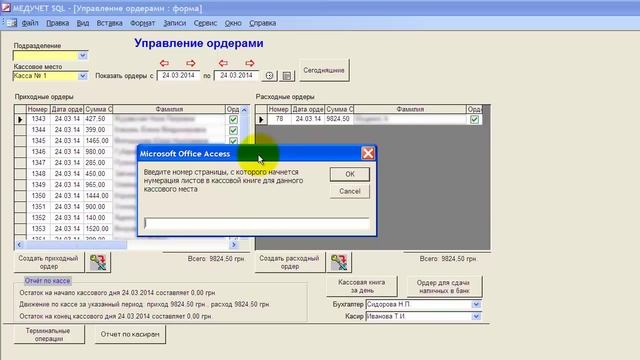Open the Правка menu
This screenshot has height=360, width=640.
tap(58, 23)
